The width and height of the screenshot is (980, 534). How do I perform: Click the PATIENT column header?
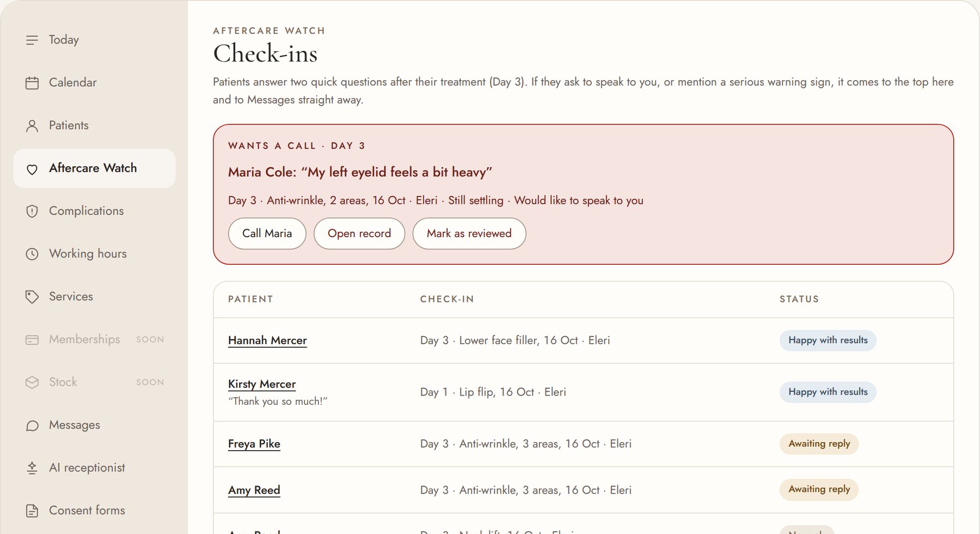[250, 299]
